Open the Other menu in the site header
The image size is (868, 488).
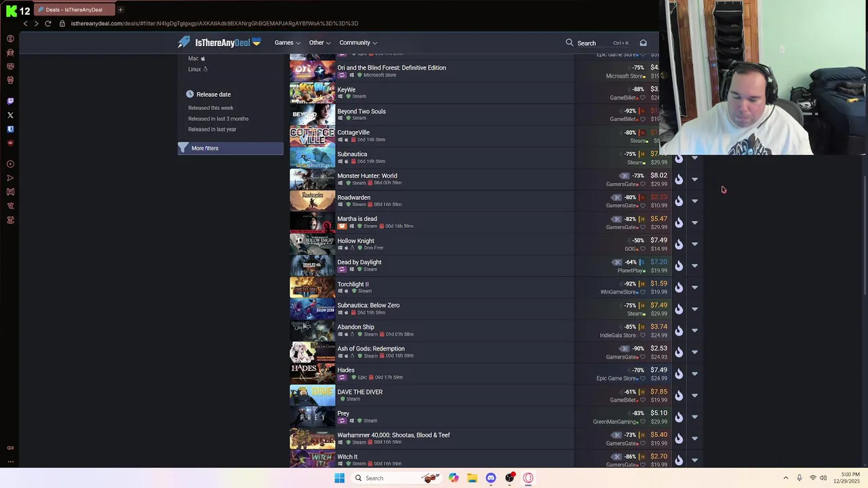(x=320, y=43)
